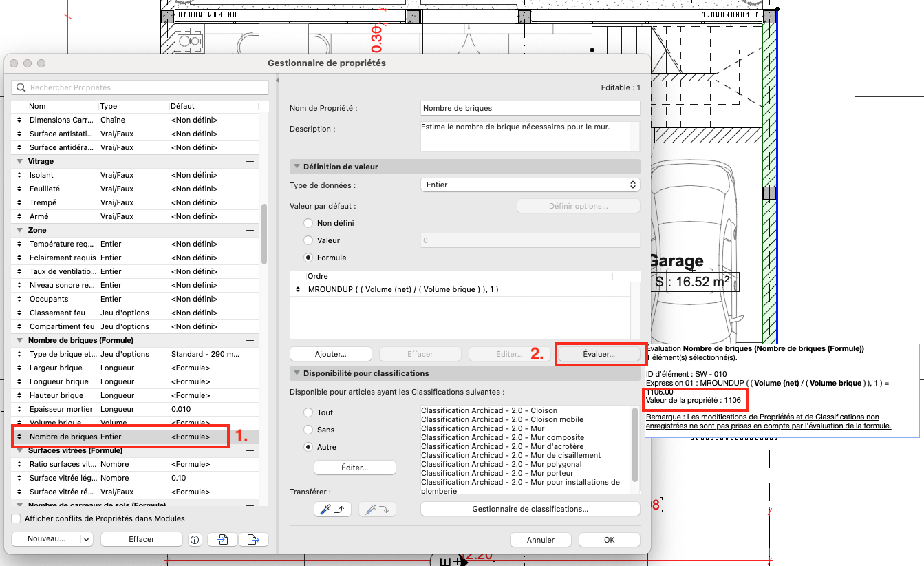Click the classifications list scrollbar

pos(634,444)
